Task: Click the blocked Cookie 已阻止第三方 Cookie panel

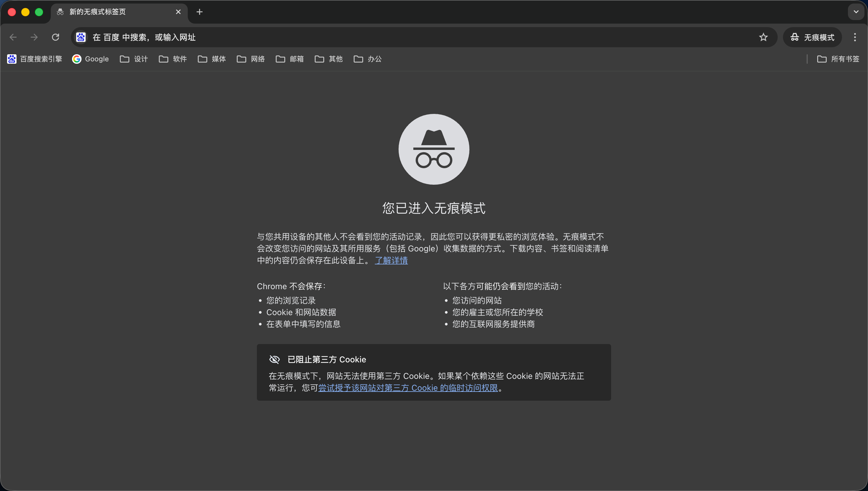Action: 433,372
